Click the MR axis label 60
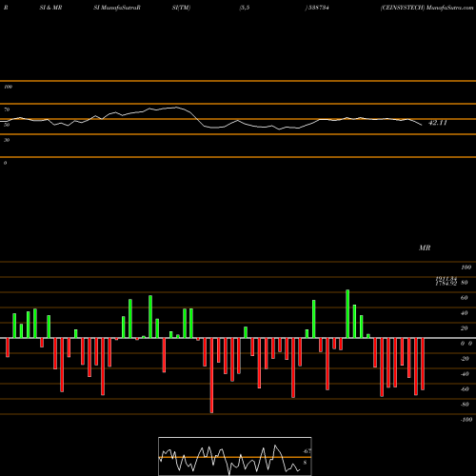 pos(465,298)
